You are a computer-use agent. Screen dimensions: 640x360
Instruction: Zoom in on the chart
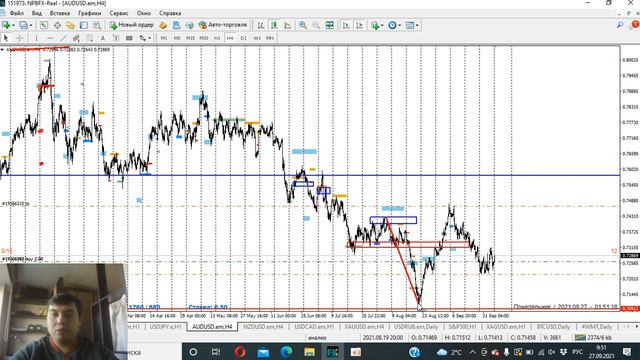pyautogui.click(x=303, y=25)
